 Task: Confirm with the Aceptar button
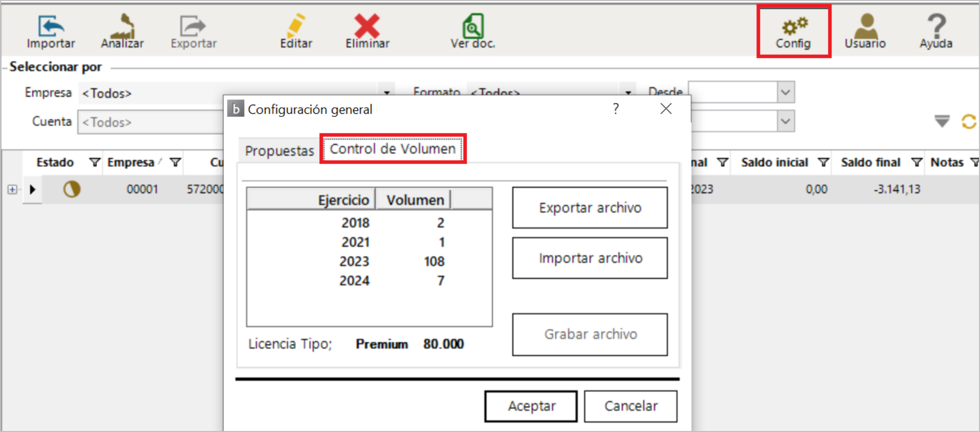[x=531, y=406]
